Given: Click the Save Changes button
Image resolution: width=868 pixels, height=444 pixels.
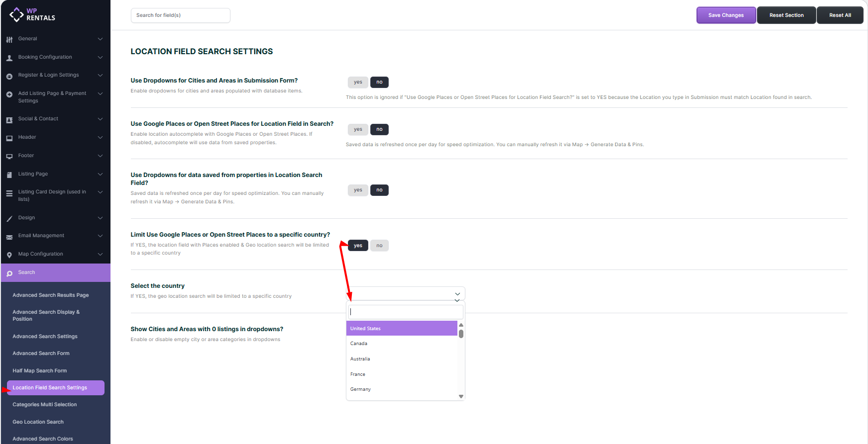Looking at the screenshot, I should pos(726,15).
